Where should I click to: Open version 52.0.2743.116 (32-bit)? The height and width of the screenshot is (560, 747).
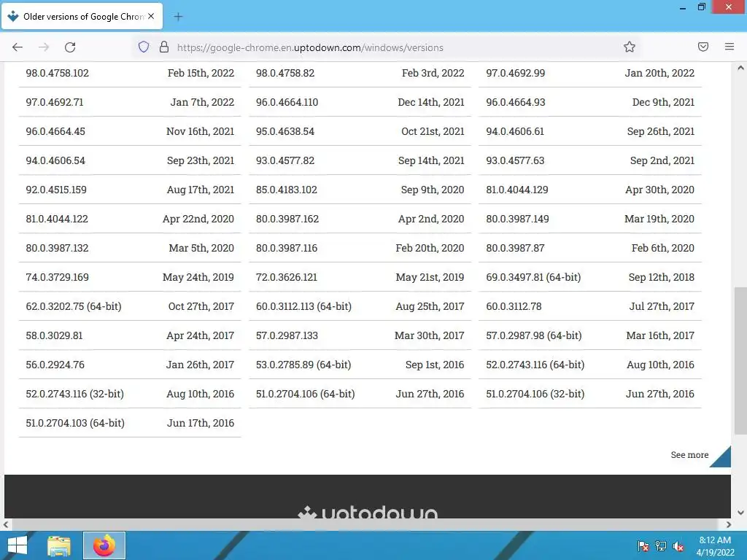pos(130,393)
